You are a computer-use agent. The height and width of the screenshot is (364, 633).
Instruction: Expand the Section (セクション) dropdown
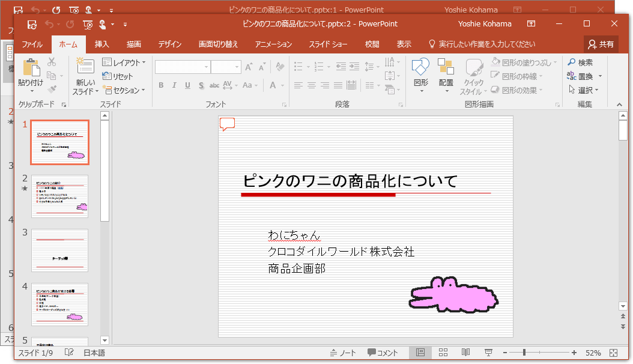pyautogui.click(x=124, y=90)
